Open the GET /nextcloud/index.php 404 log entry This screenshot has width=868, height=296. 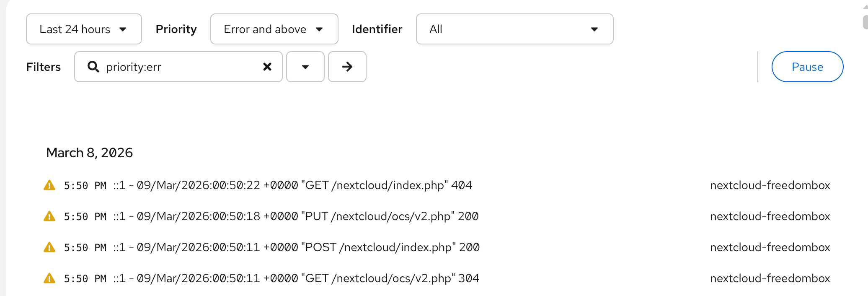tap(305, 185)
